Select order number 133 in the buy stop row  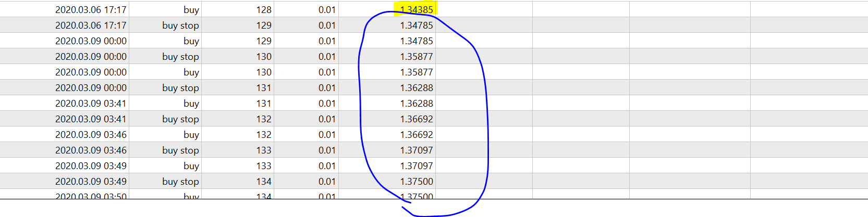[264, 150]
